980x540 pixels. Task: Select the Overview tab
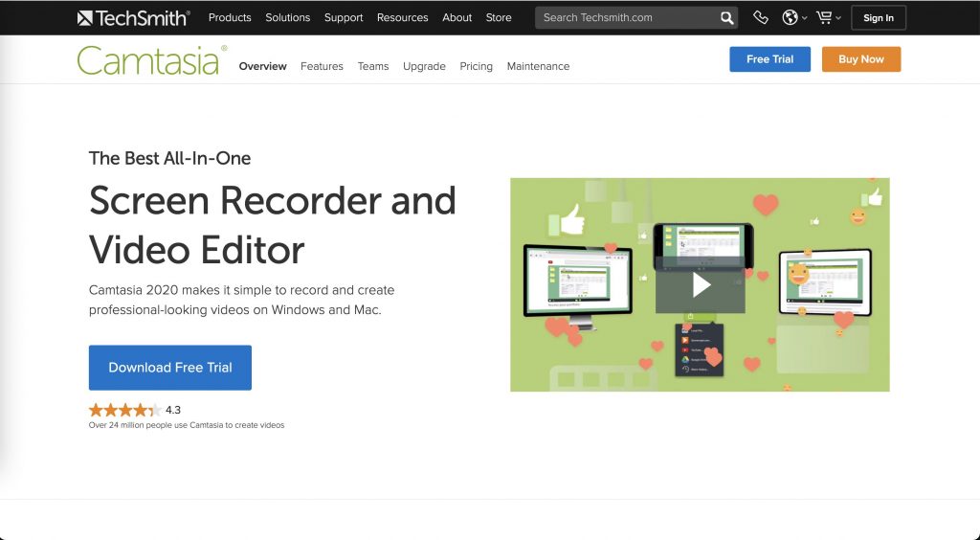262,66
